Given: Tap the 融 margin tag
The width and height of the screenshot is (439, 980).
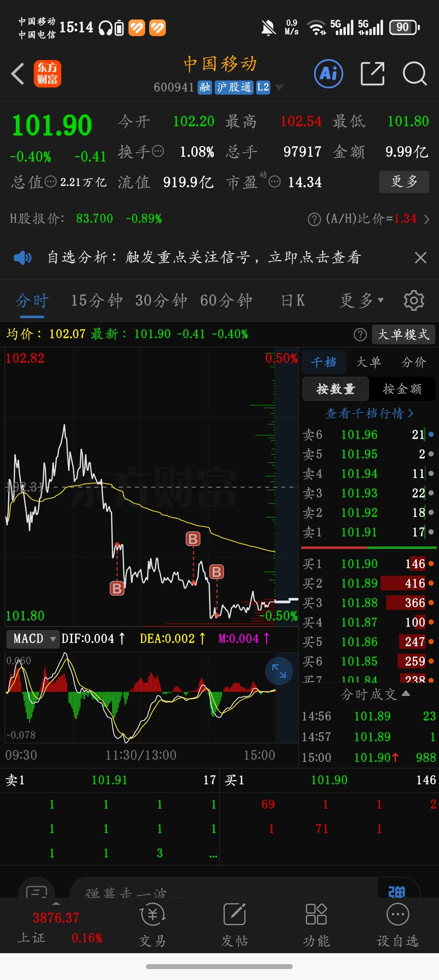Looking at the screenshot, I should point(205,87).
